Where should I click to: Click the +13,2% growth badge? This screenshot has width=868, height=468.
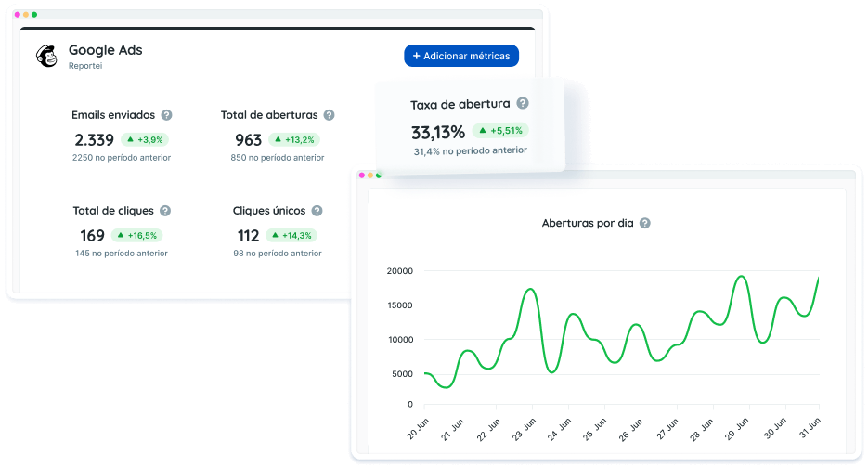tap(293, 140)
